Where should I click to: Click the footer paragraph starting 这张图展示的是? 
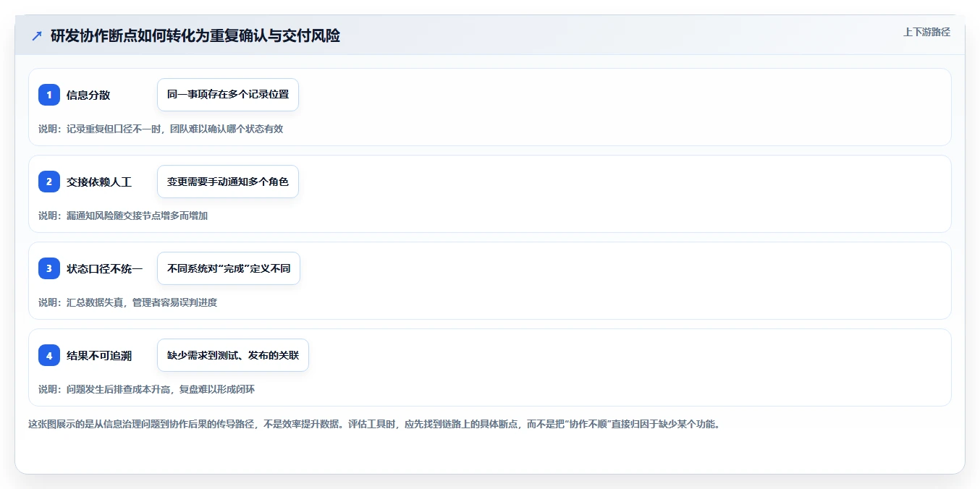coord(374,424)
